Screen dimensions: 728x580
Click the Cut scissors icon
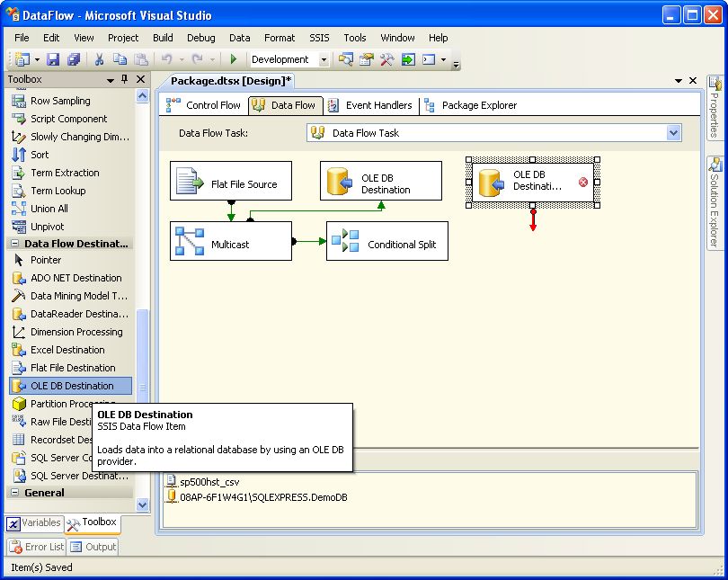click(99, 59)
